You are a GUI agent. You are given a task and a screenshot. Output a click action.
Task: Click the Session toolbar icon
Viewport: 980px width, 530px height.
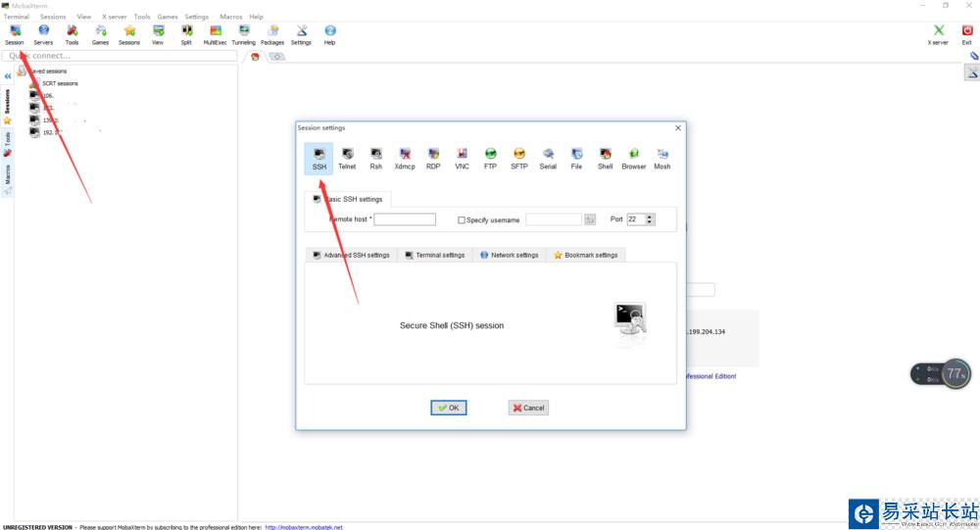pyautogui.click(x=15, y=35)
